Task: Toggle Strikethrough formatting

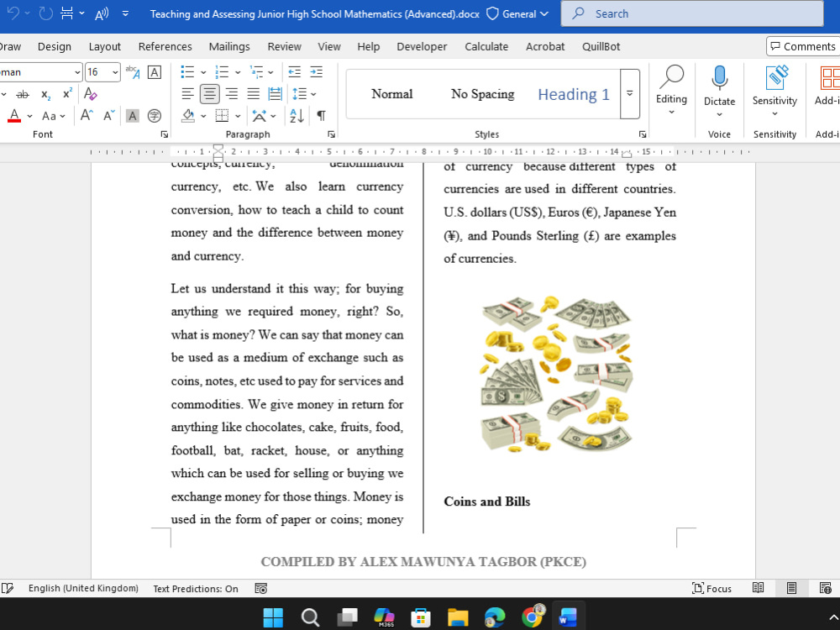Action: (23, 94)
